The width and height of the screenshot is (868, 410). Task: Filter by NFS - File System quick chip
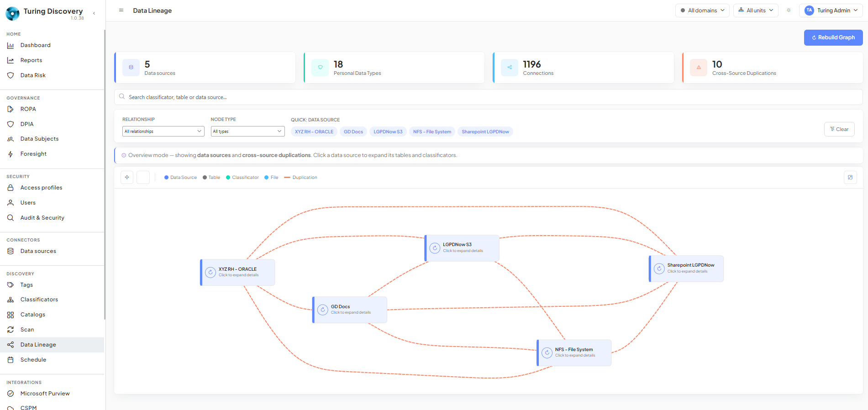click(432, 132)
